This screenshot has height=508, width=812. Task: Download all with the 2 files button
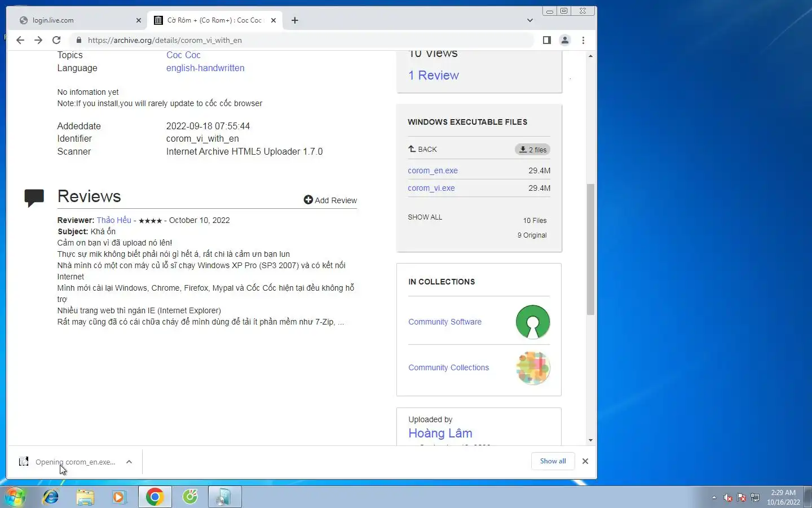pos(532,150)
